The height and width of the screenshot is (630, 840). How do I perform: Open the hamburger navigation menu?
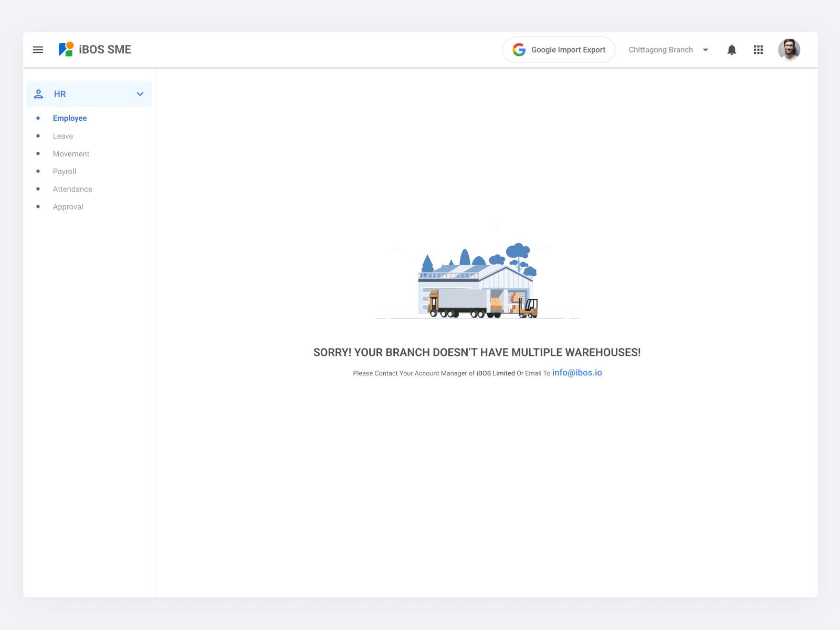tap(38, 49)
